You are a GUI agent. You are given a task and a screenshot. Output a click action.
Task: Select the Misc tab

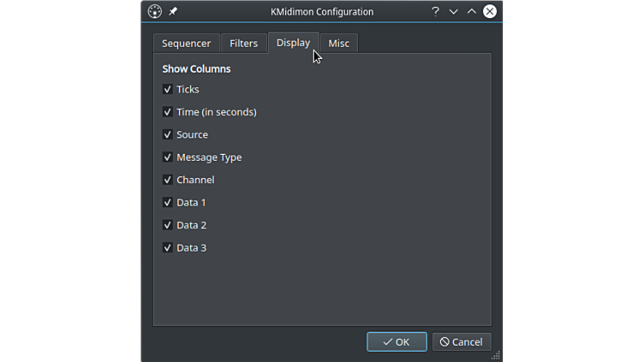click(338, 44)
